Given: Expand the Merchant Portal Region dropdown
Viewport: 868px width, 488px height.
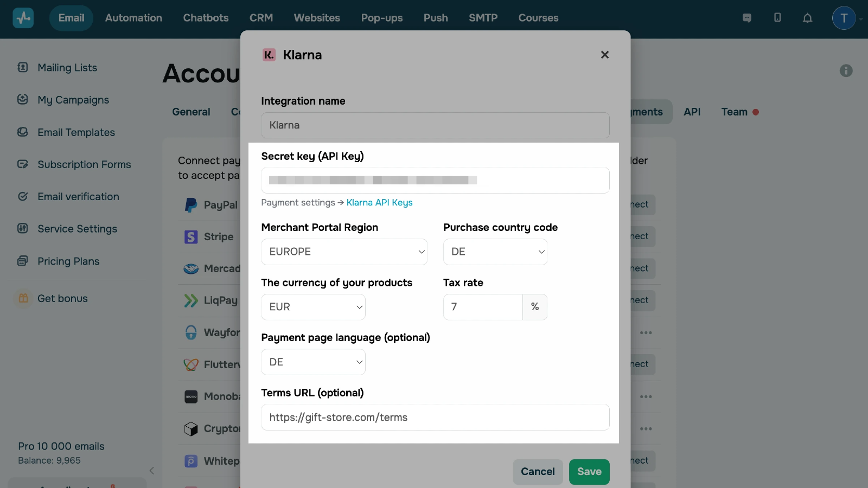Looking at the screenshot, I should click(344, 252).
